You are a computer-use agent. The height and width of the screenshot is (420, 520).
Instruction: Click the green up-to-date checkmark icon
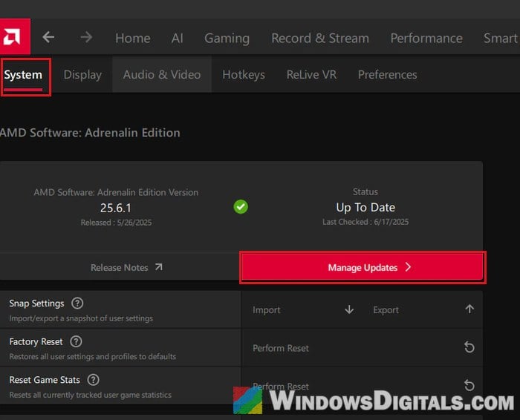[x=241, y=207]
